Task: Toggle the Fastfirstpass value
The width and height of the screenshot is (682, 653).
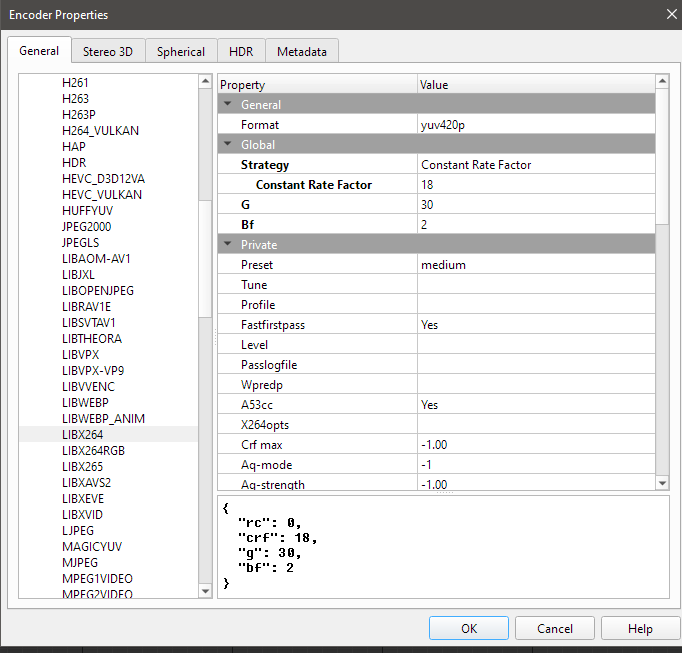Action: 535,325
